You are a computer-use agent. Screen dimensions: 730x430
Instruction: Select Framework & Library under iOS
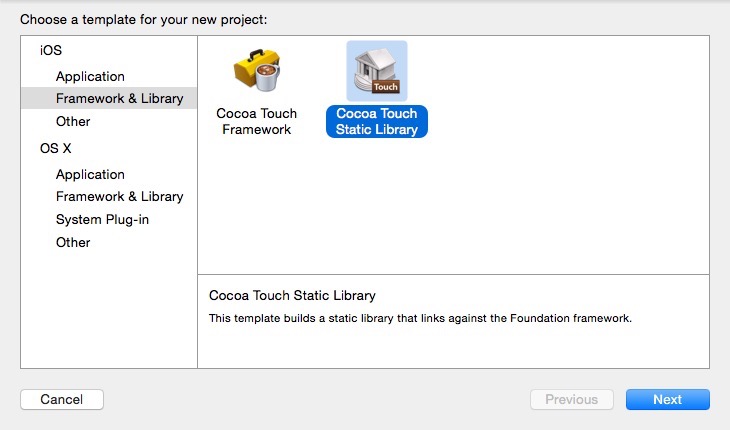[x=119, y=98]
